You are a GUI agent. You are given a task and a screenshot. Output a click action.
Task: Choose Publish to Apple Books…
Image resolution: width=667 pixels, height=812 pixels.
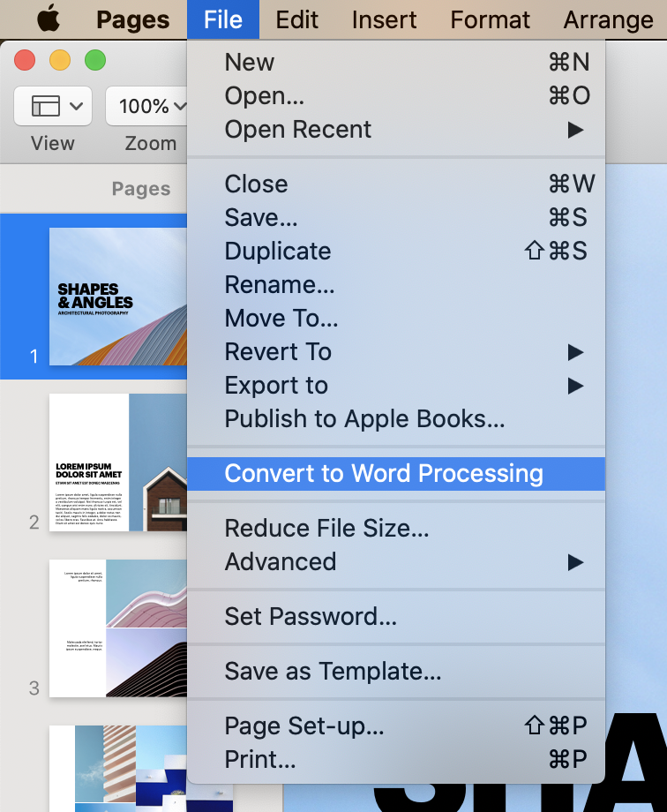[396, 419]
